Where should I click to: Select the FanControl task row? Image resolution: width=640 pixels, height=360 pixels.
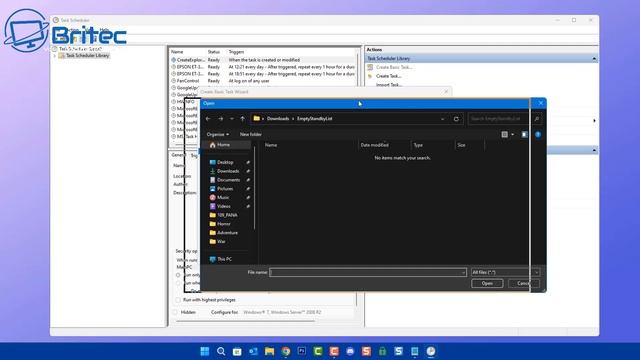pos(263,81)
